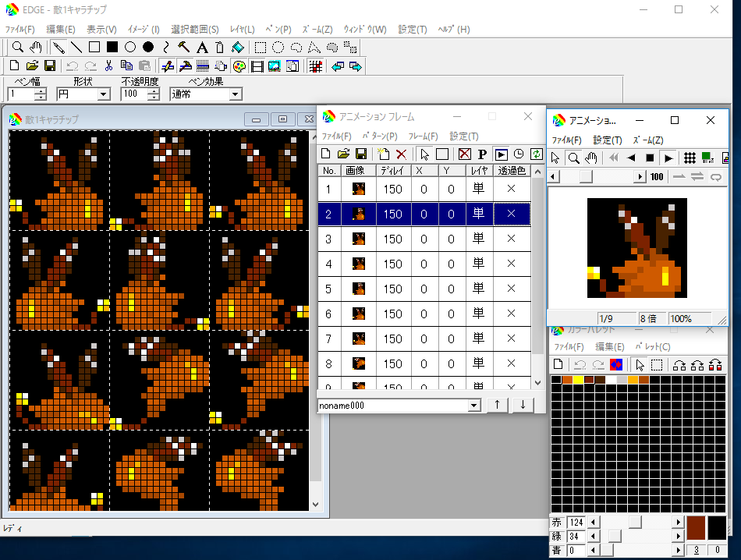Click the P icon in Animation Frame toolbar
The height and width of the screenshot is (560, 741).
tap(482, 154)
